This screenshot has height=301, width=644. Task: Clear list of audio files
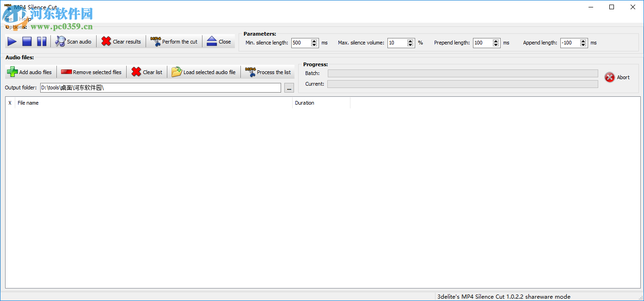pos(147,72)
